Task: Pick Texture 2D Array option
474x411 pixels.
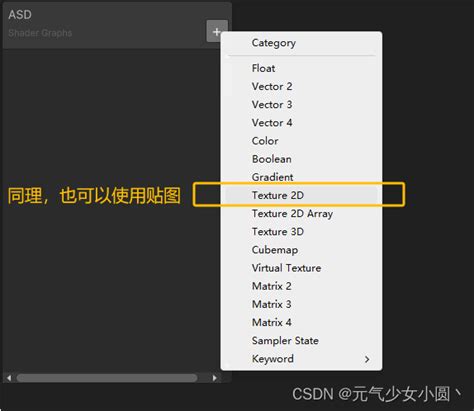Action: 301,214
